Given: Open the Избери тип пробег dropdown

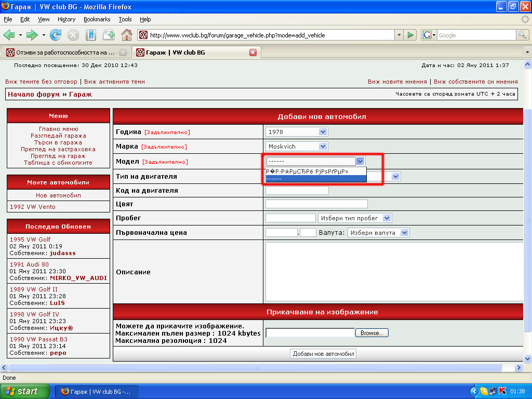Looking at the screenshot, I should point(355,218).
